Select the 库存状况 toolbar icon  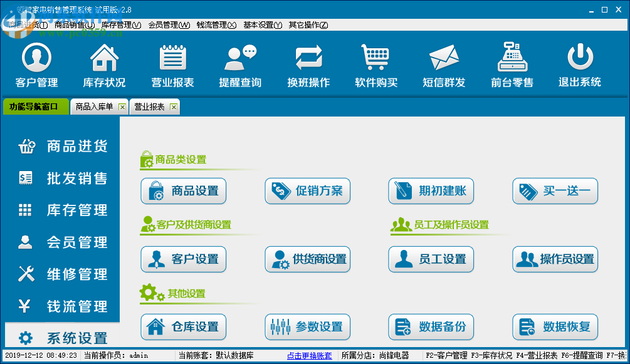(103, 65)
